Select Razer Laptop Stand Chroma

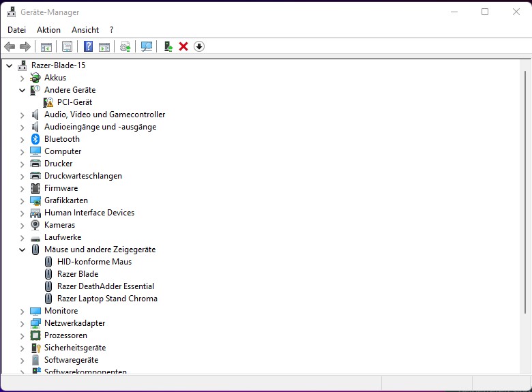tap(107, 299)
